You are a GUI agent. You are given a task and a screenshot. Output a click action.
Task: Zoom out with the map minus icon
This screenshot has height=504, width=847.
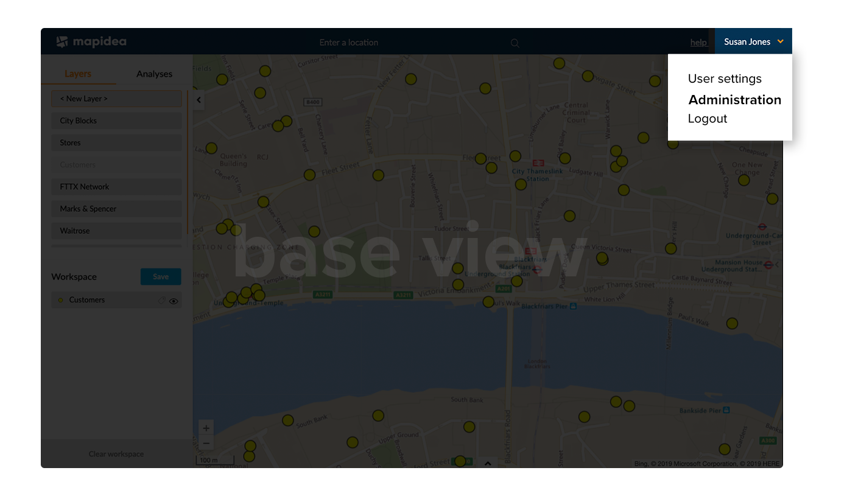coord(206,443)
